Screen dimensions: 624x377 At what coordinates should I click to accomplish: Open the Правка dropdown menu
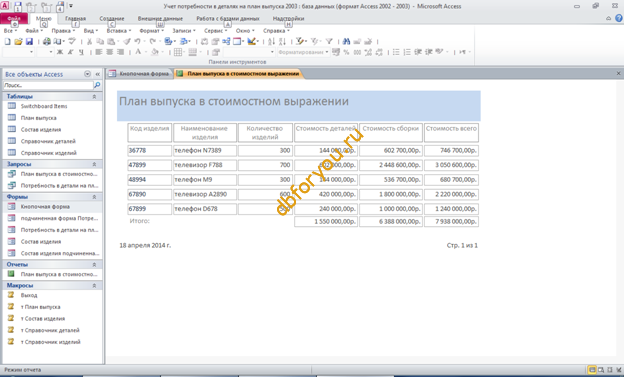point(63,31)
